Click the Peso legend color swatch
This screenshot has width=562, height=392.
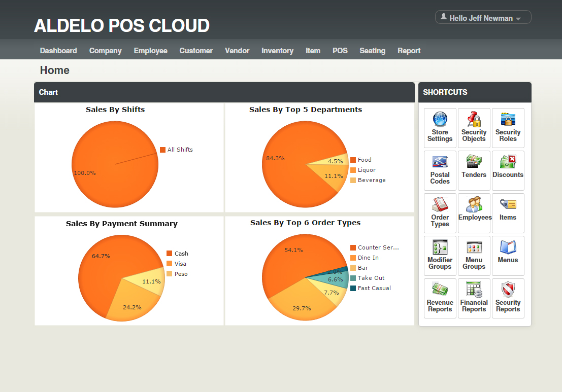[170, 273]
